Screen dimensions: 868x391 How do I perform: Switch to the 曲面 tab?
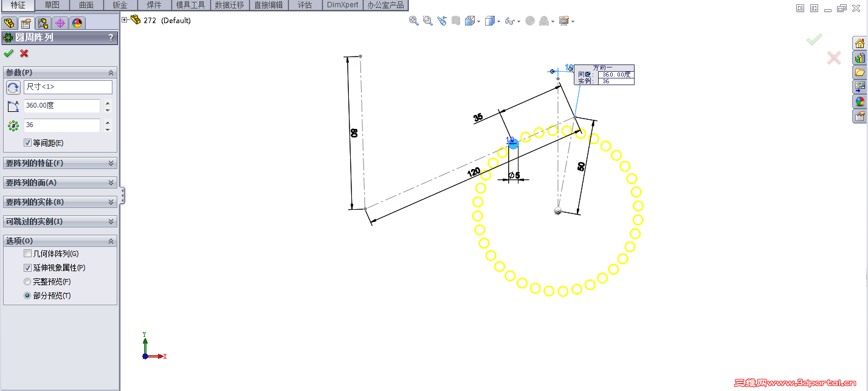point(86,5)
